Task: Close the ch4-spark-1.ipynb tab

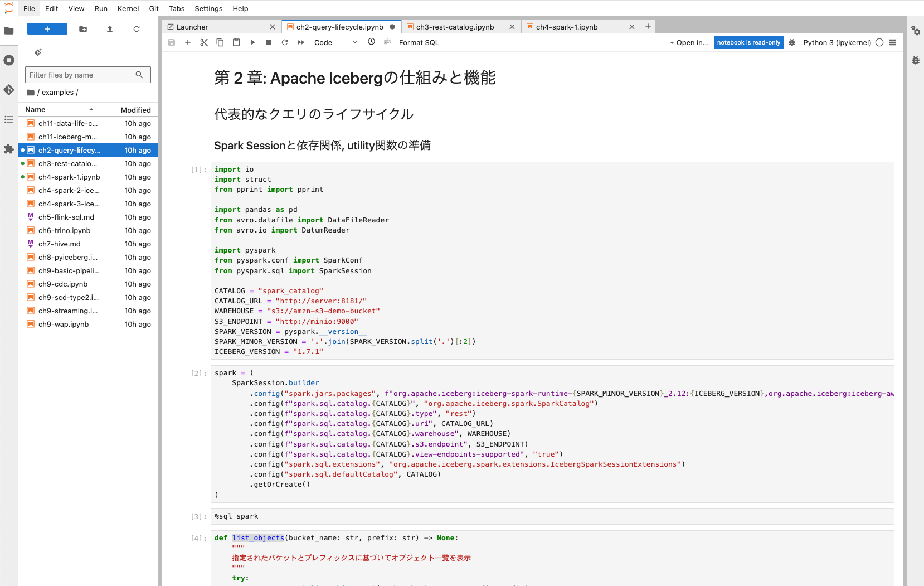Action: (631, 27)
